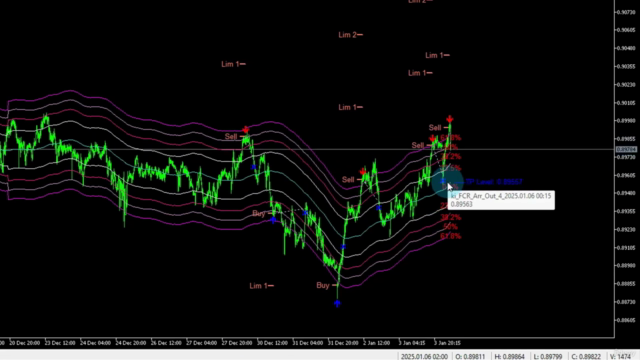Screen dimensions: 640x360
Task: Select the lowest Buy label near the chart bottom
Action: (x=323, y=285)
